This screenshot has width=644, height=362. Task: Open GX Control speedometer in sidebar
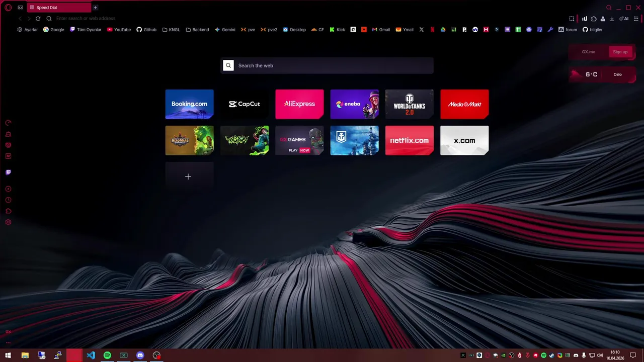(x=8, y=123)
